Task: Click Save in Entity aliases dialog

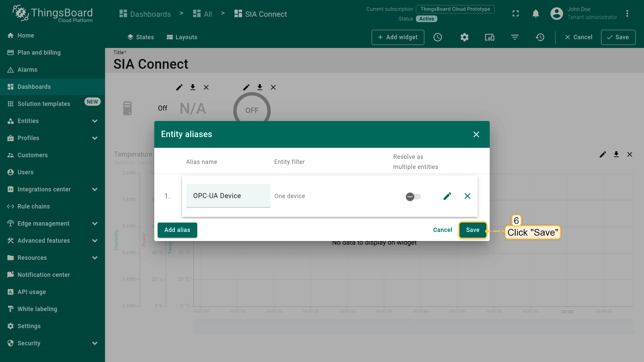Action: coord(473,230)
